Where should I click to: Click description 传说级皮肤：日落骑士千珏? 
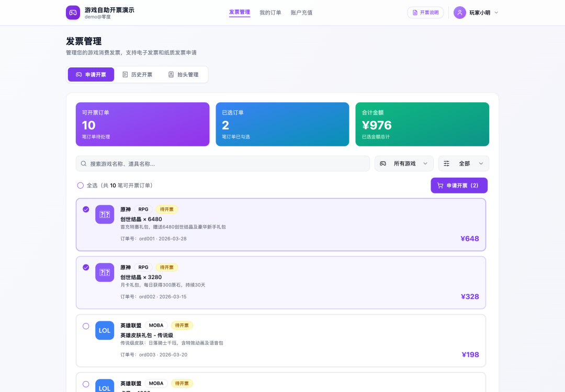click(x=172, y=343)
